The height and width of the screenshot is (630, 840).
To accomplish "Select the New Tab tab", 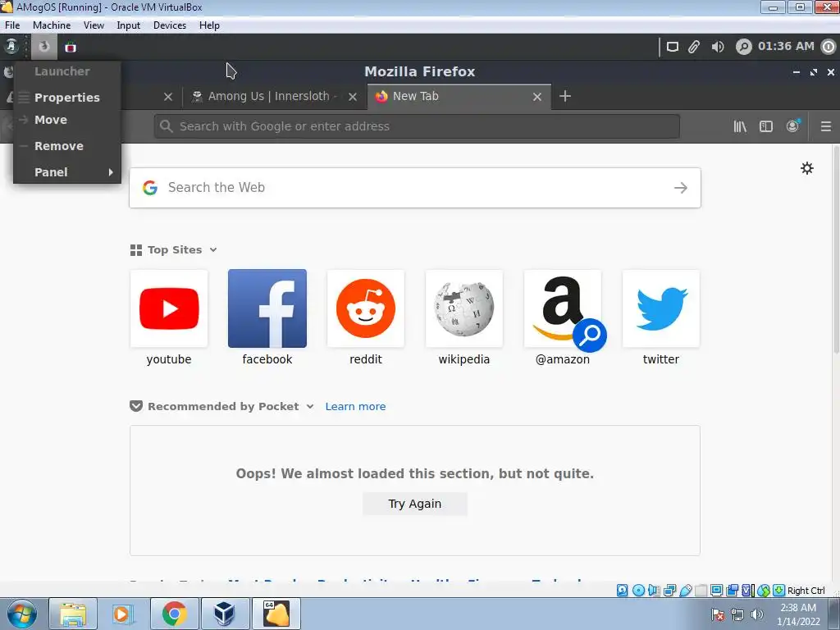I will 459,97.
